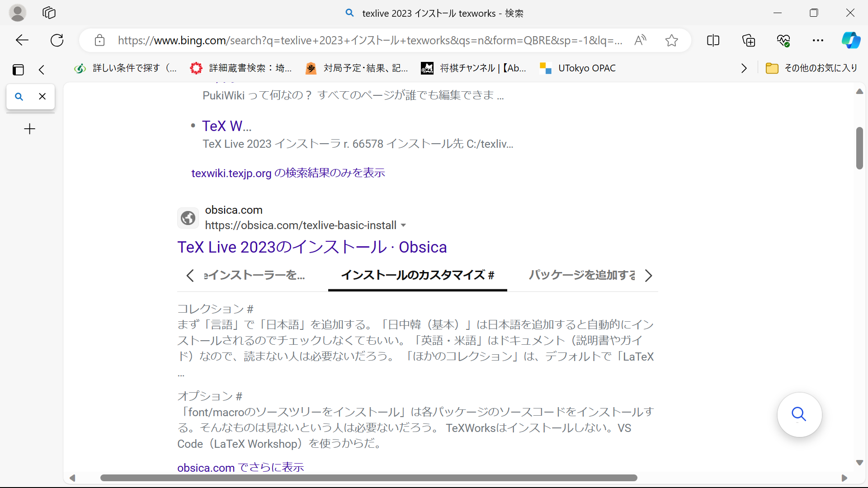Click the scroll-down arrow on vertical scrollbar
Image resolution: width=868 pixels, height=488 pixels.
pos(859,462)
